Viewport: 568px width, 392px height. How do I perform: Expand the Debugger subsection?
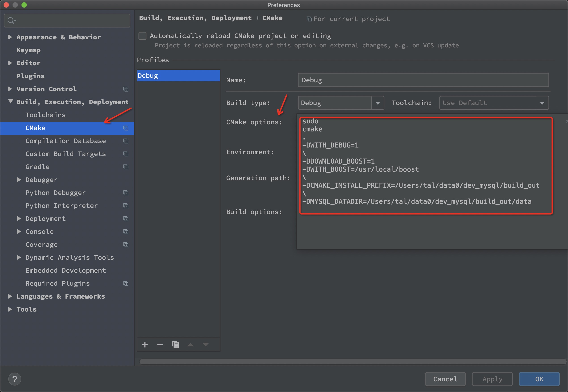click(19, 180)
